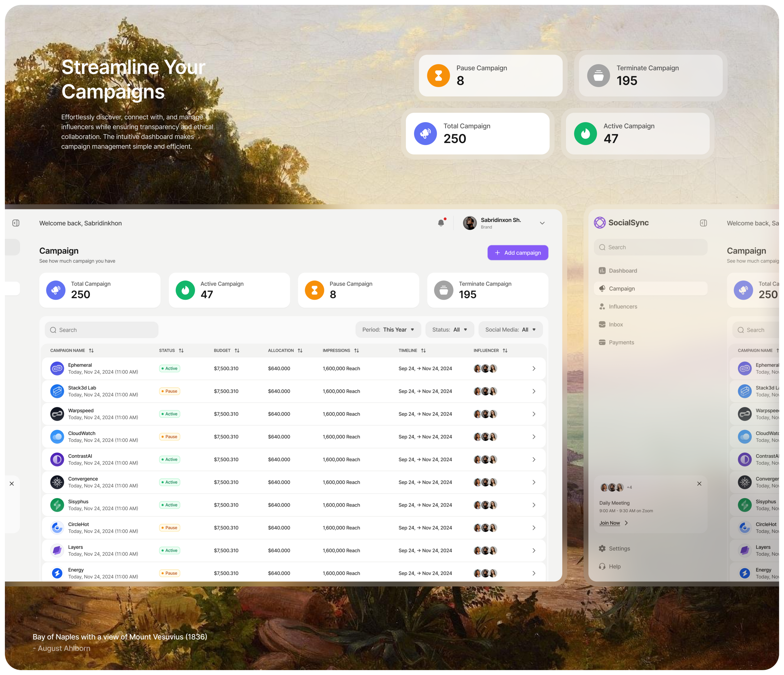The height and width of the screenshot is (675, 784).
Task: Sort table by Campaign Name column
Action: [x=91, y=351]
